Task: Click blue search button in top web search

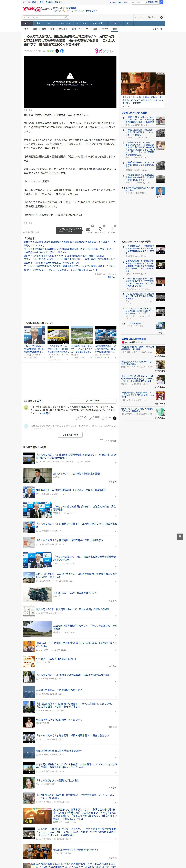Action: [x=161, y=2]
